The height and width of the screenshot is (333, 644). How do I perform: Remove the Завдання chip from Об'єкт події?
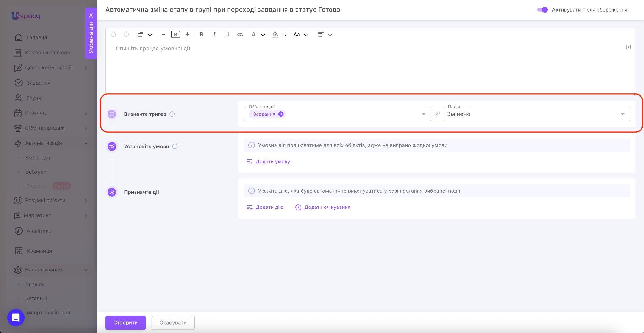(x=281, y=114)
